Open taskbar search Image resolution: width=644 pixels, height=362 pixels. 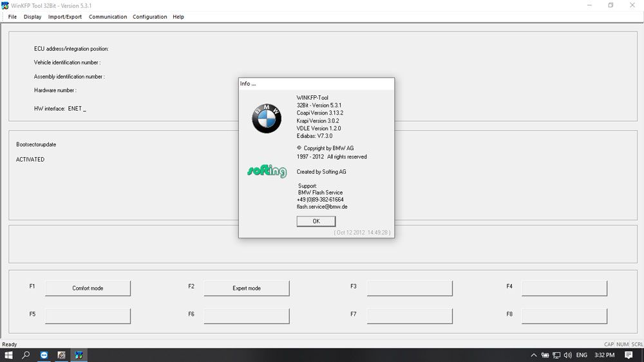(26, 355)
